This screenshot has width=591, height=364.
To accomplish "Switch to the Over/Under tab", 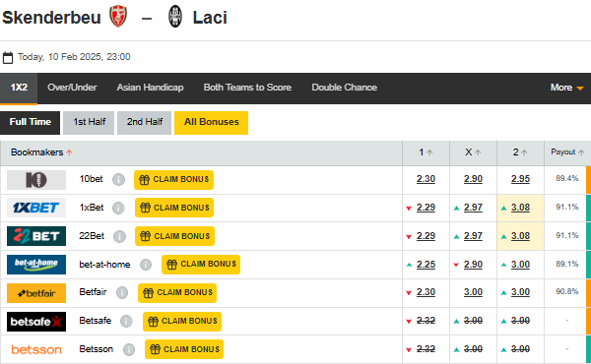I will [72, 88].
